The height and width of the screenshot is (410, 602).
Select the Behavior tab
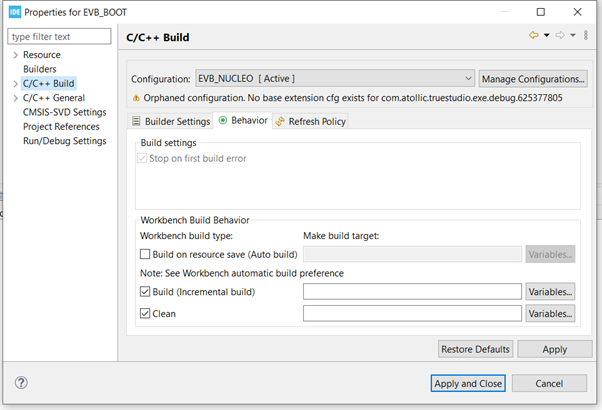click(243, 121)
